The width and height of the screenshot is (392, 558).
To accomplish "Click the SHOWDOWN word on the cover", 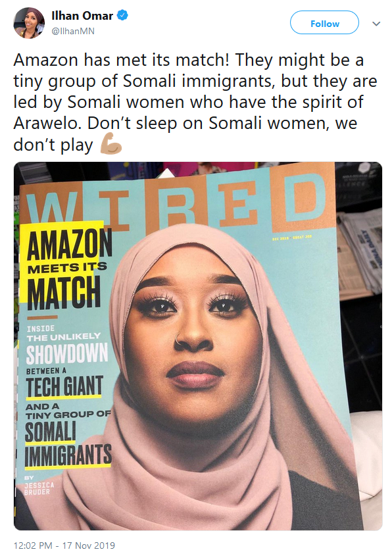I will click(67, 353).
